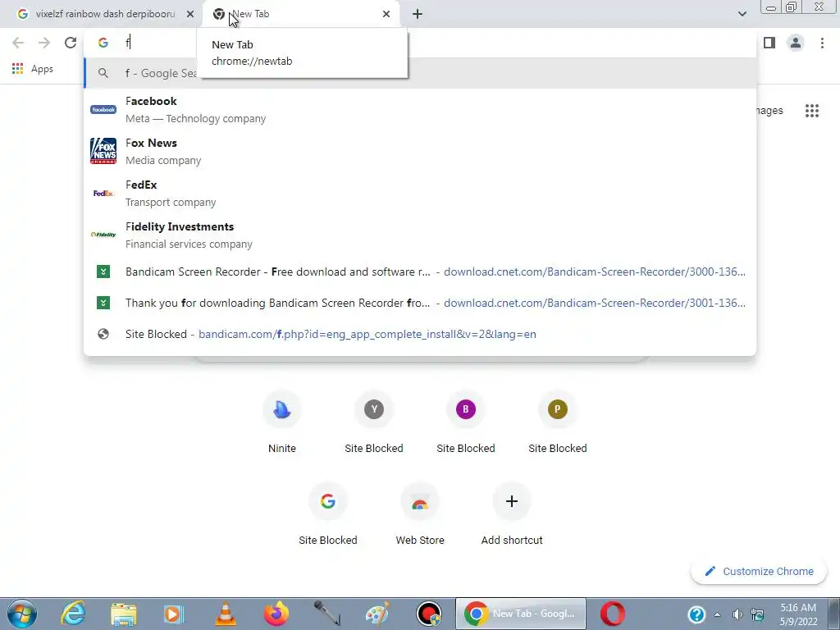Toggle the Chrome side panel icon

click(769, 43)
